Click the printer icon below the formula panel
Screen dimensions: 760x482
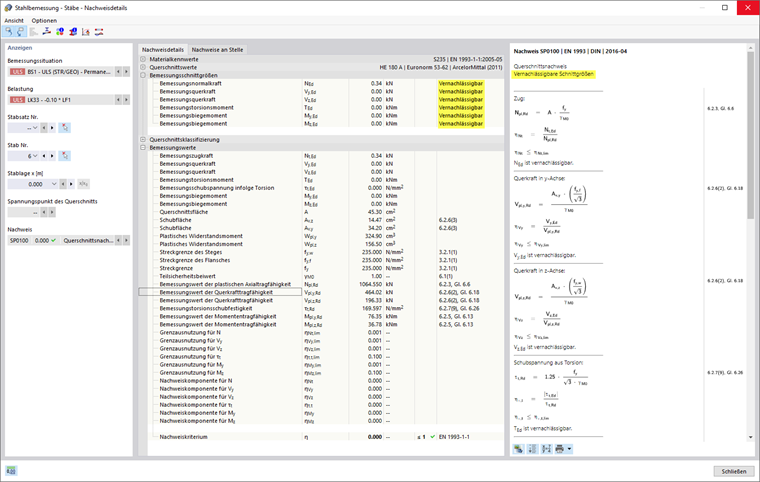pyautogui.click(x=560, y=449)
